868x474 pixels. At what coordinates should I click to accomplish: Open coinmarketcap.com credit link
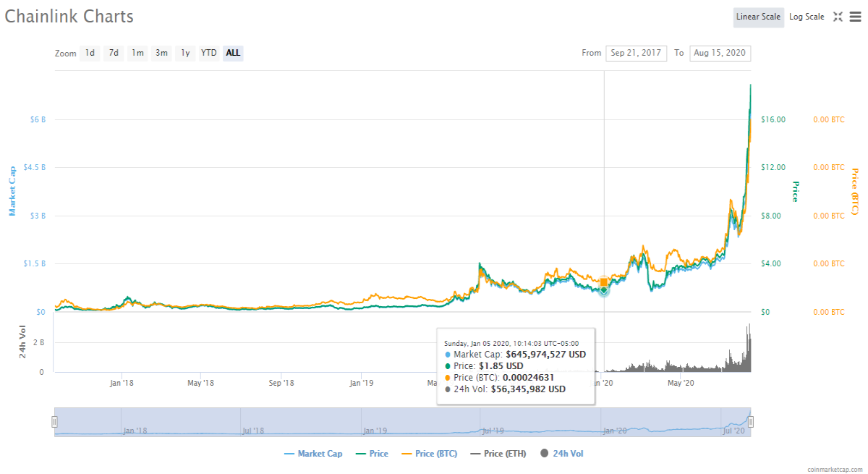coord(834,469)
